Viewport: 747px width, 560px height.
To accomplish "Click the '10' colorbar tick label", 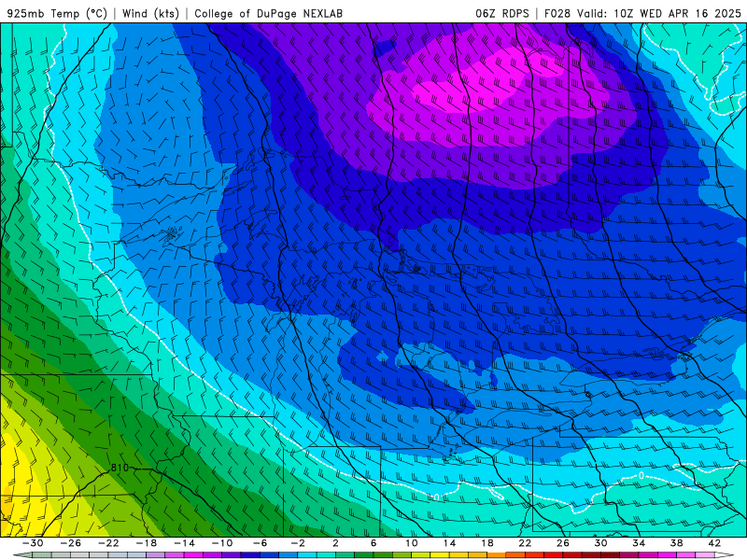I will tap(412, 543).
